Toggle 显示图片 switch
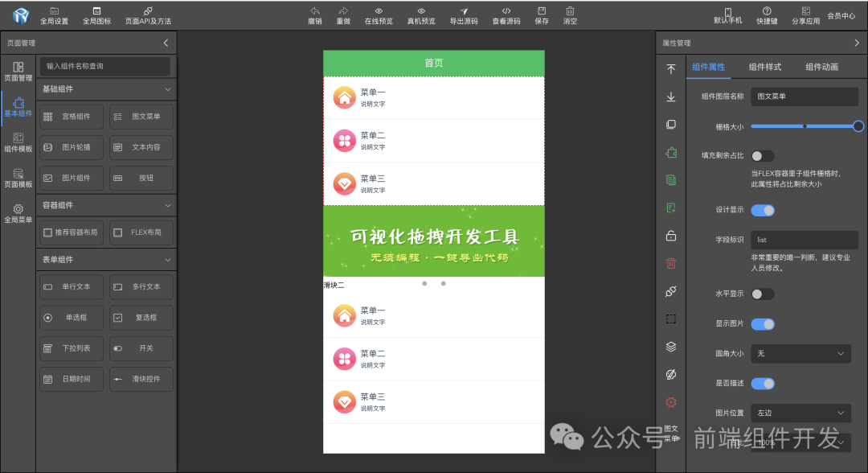This screenshot has height=473, width=868. 763,324
